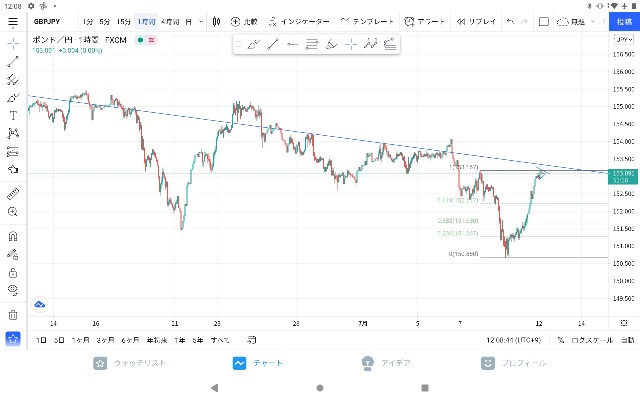Set date range to 1ヶ月
Screen dimensions: 640x400
[x=80, y=340]
